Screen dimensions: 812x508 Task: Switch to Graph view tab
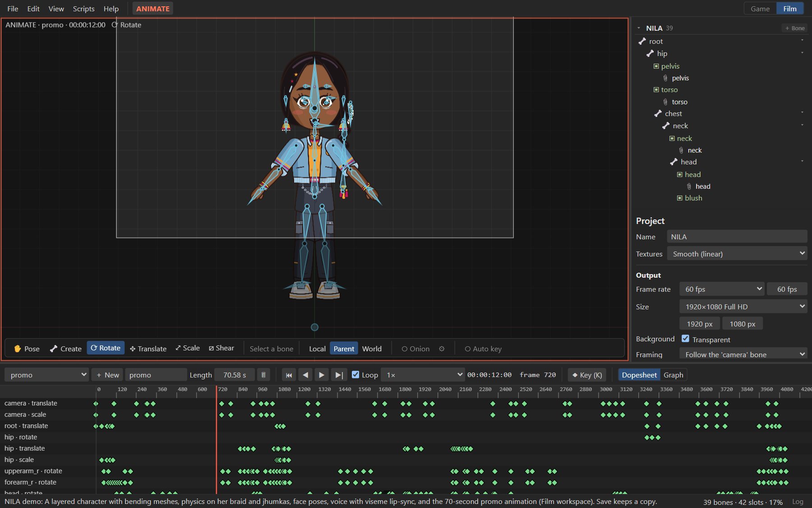point(673,375)
